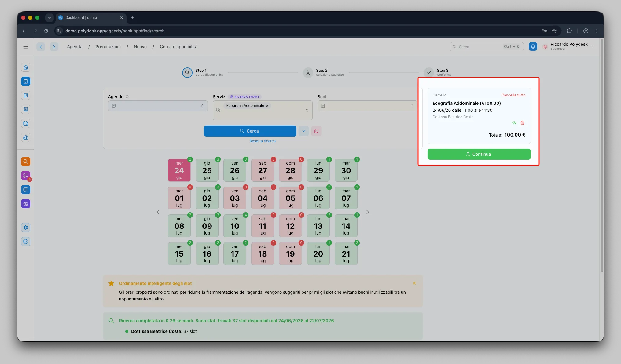This screenshot has height=364, width=621.
Task: Click the Resetta ricerca link
Action: pos(263,141)
